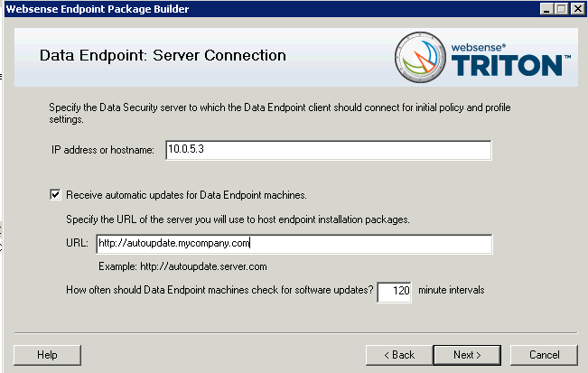Open Help for this wizard page

tap(47, 355)
